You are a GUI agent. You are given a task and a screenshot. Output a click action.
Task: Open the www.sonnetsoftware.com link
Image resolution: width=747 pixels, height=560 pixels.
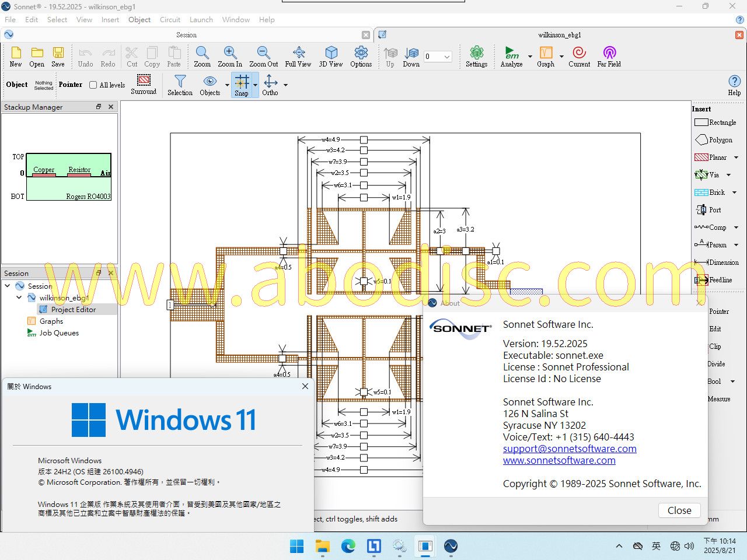tap(559, 460)
